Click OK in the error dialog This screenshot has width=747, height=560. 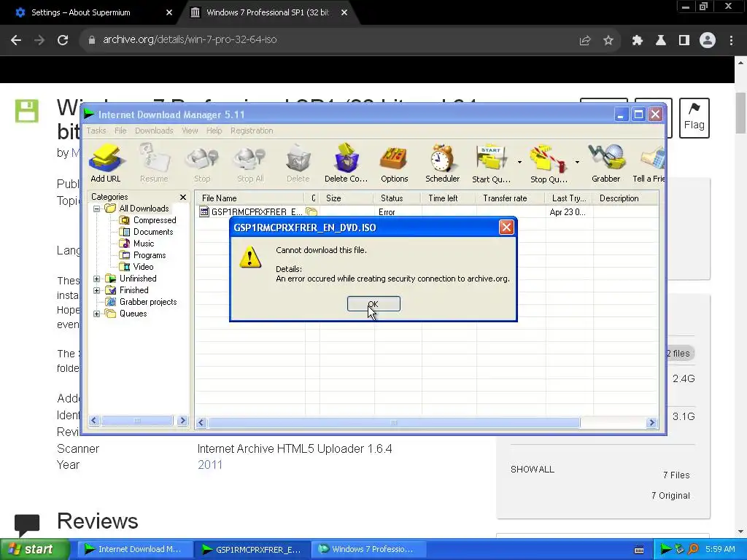373,304
